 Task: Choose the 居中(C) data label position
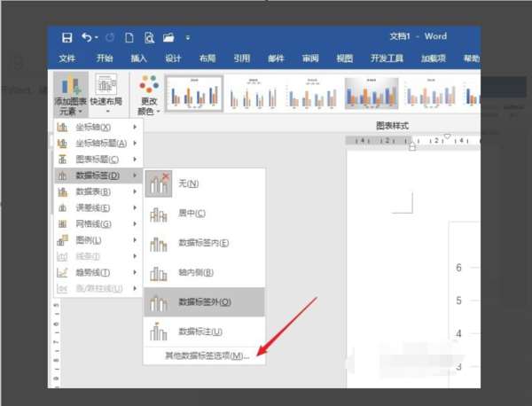coord(205,214)
